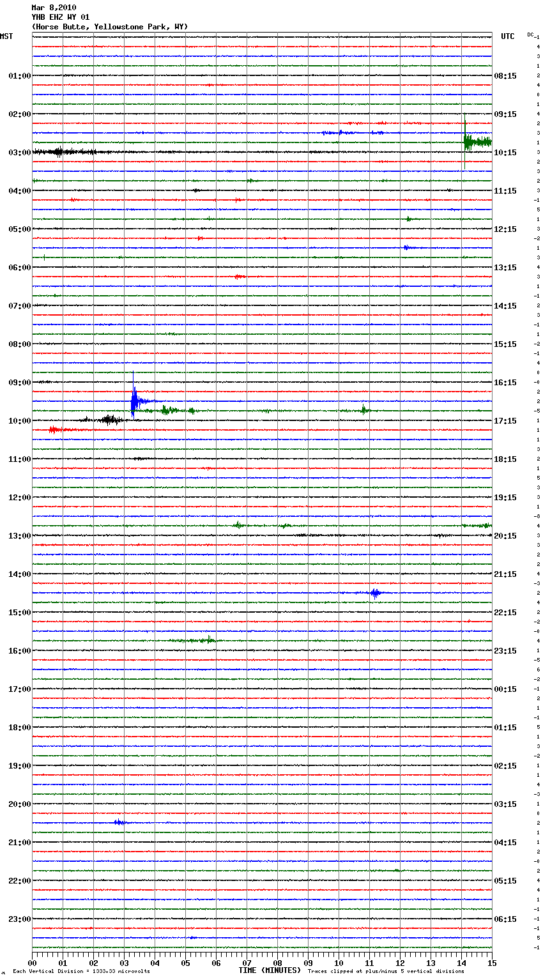Click the vertical division scale note 1333.33 microvolts
Screen dimensions: 543x980
click(x=81, y=971)
